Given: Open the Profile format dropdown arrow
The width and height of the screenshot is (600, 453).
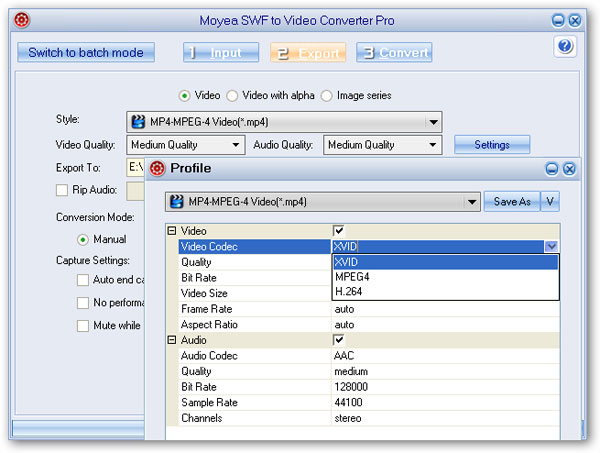Looking at the screenshot, I should 472,202.
